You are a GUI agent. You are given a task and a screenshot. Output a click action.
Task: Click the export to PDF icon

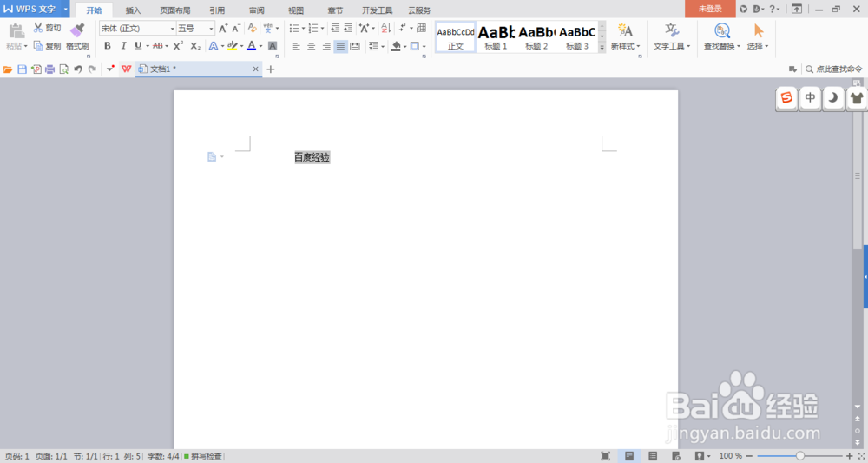pyautogui.click(x=36, y=69)
